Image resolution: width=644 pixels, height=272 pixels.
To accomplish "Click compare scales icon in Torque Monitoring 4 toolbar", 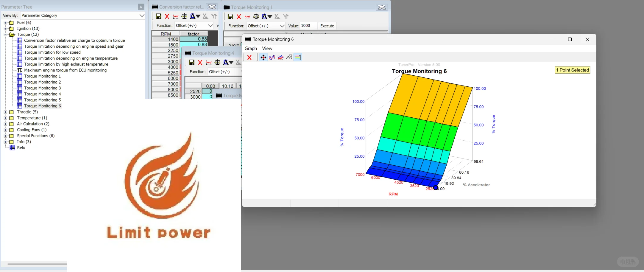I will pyautogui.click(x=217, y=62).
